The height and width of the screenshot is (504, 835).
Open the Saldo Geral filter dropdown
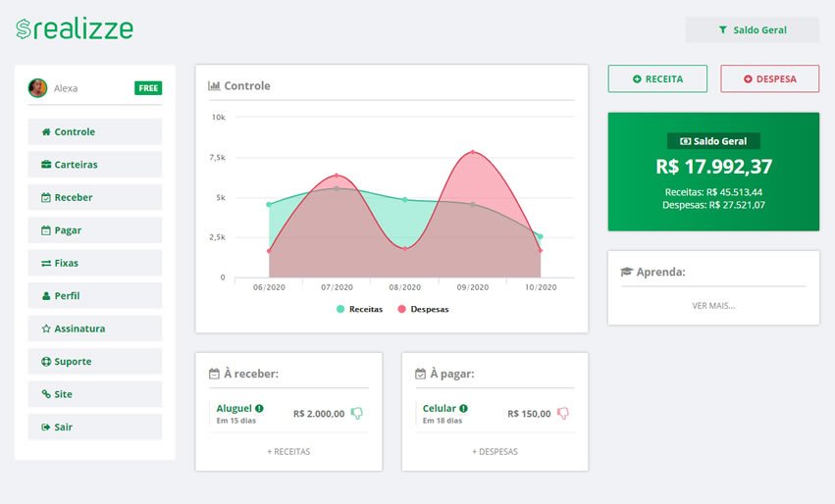click(752, 30)
